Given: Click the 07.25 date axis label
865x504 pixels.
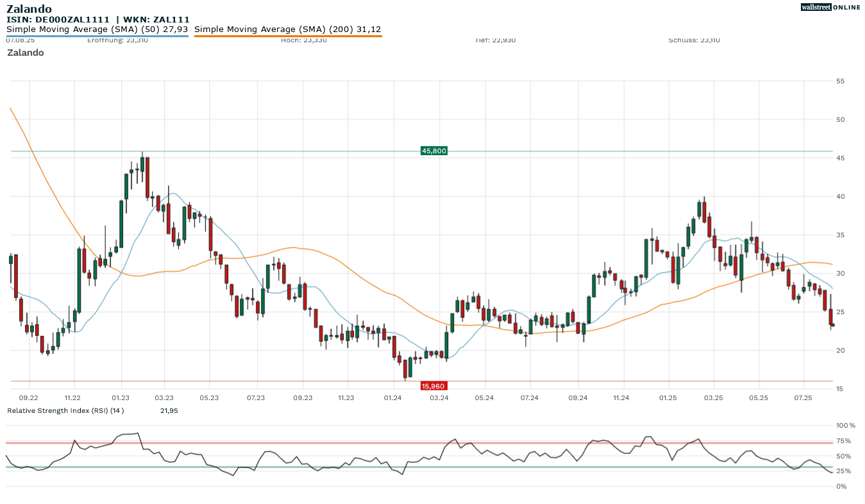Looking at the screenshot, I should [x=803, y=398].
